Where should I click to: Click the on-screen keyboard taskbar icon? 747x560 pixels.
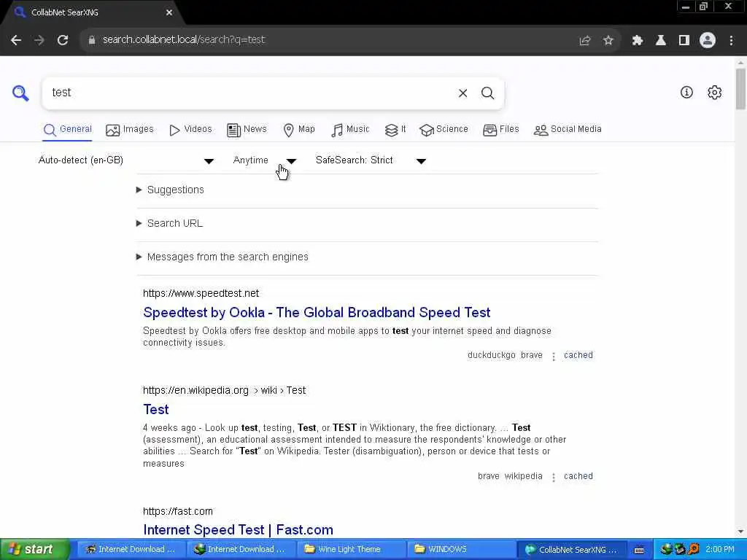[639, 550]
